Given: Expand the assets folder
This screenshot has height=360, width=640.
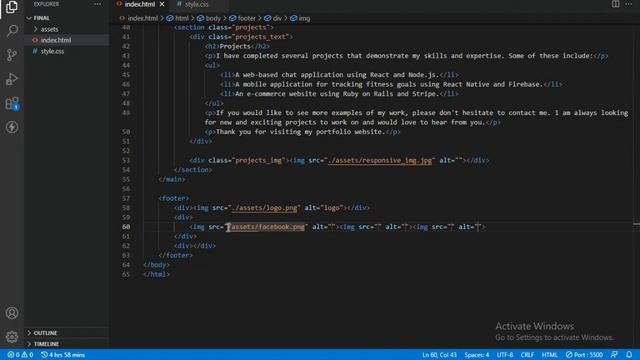Looking at the screenshot, I should (x=49, y=29).
